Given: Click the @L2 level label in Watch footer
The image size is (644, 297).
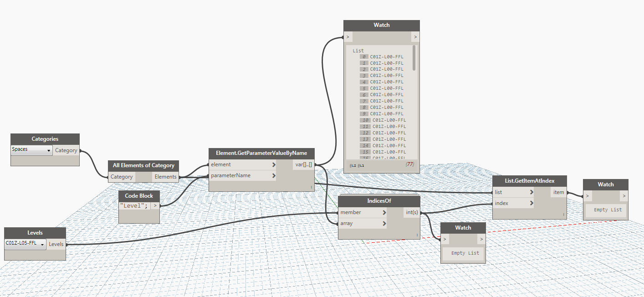Looking at the screenshot, I should click(353, 165).
